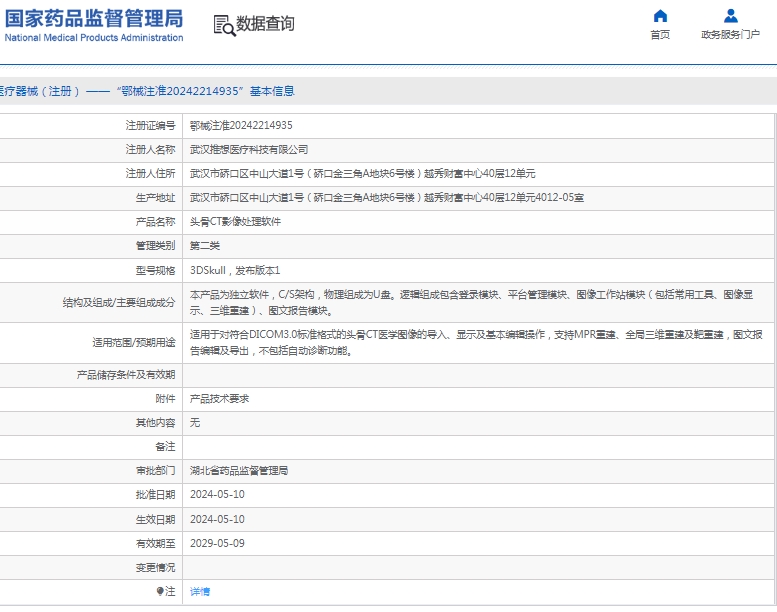
Task: Click the National Medical Products Administration text
Action: [x=94, y=38]
